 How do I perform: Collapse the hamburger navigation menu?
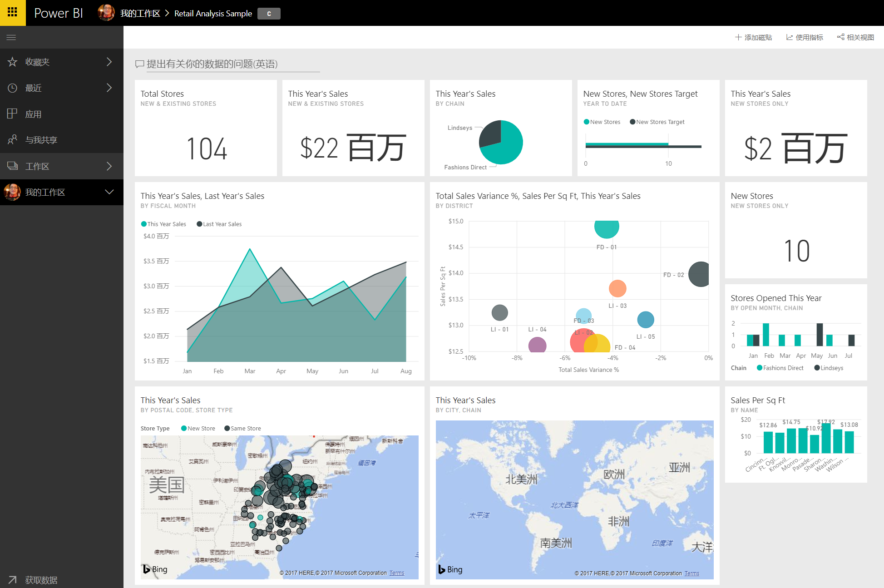[11, 37]
